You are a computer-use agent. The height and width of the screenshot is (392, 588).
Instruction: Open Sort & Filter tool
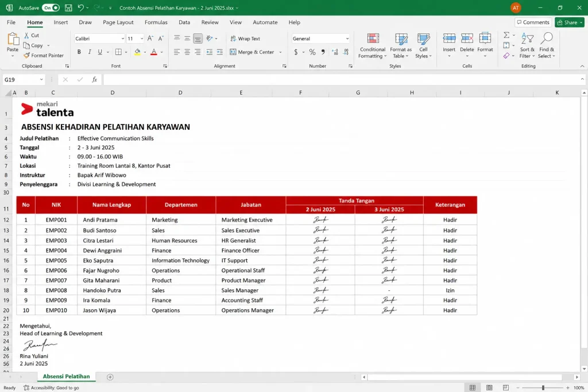[527, 45]
